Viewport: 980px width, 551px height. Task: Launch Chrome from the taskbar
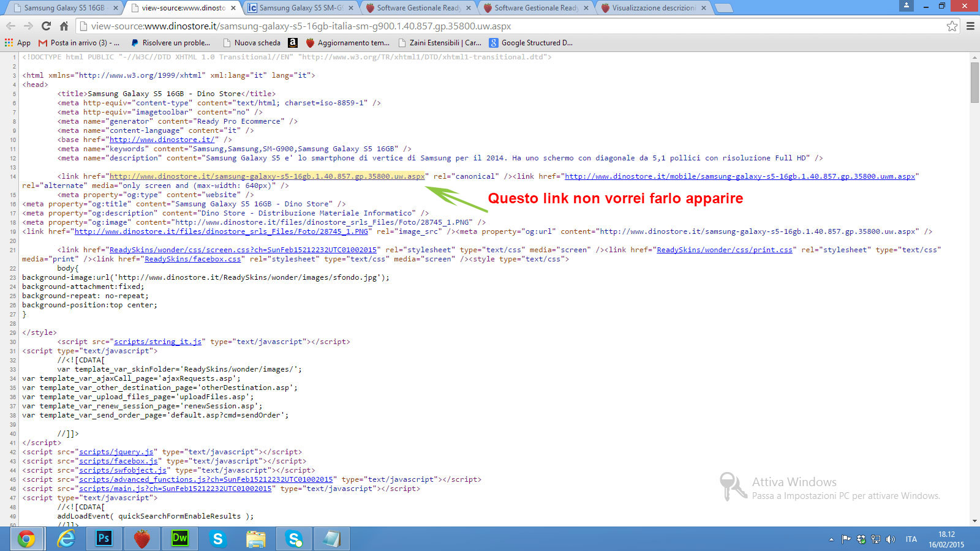[x=26, y=539]
